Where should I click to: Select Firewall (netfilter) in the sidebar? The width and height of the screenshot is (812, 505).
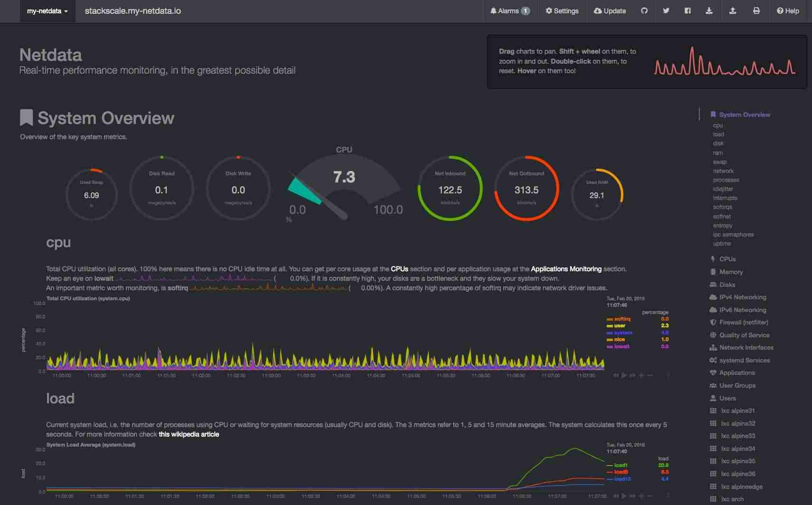pos(743,322)
